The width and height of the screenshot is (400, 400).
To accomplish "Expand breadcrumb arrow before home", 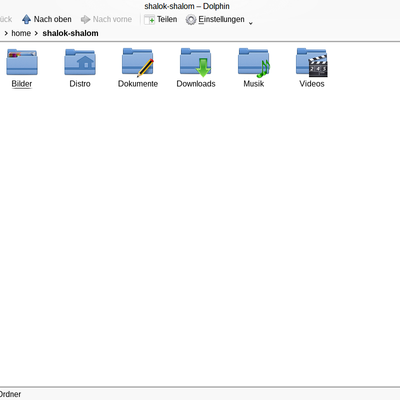I will 6,33.
